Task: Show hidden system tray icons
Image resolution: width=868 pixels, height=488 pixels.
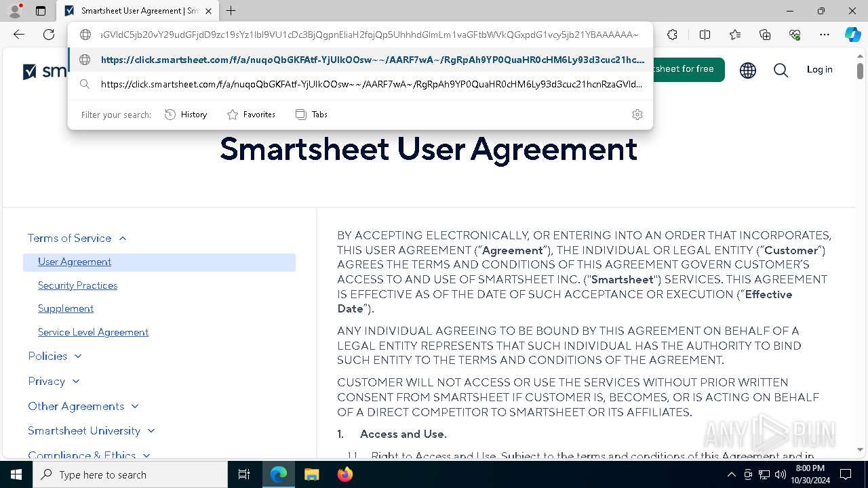Action: [731, 474]
